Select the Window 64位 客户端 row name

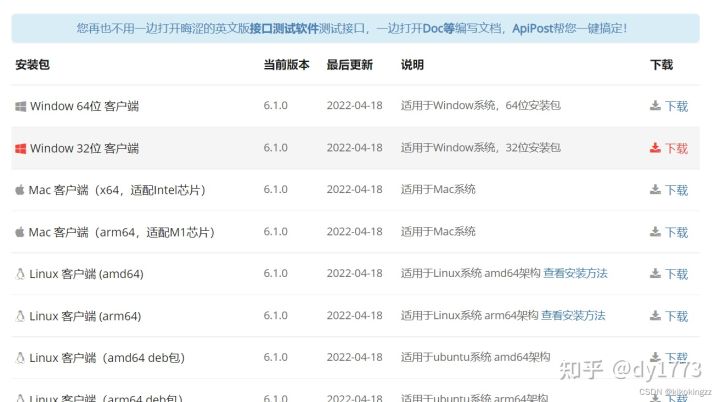click(84, 107)
